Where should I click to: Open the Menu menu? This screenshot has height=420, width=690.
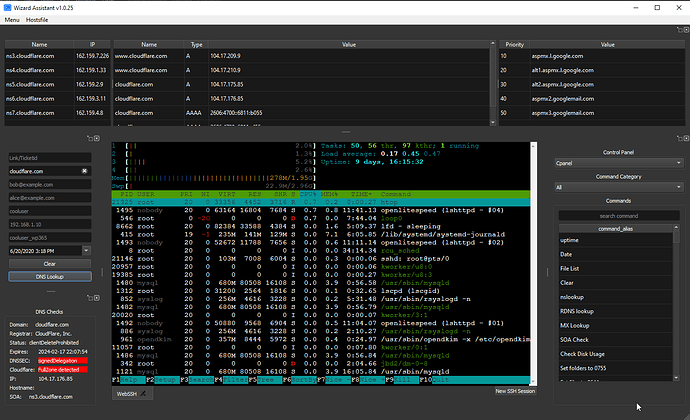[x=12, y=20]
